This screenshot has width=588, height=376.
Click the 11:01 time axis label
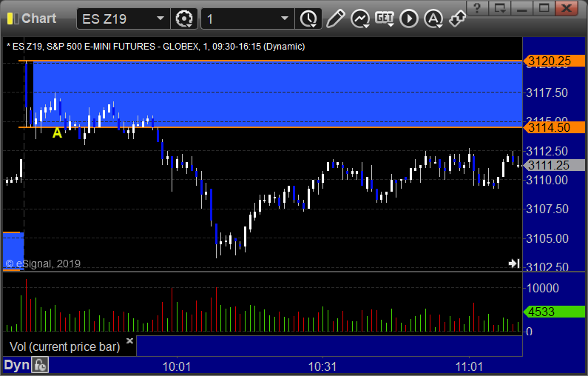point(469,366)
